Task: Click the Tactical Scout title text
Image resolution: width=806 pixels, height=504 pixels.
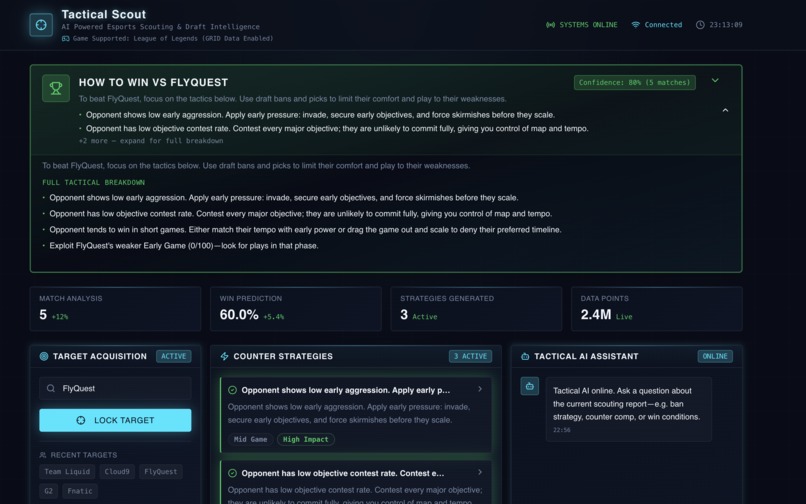Action: pyautogui.click(x=104, y=14)
